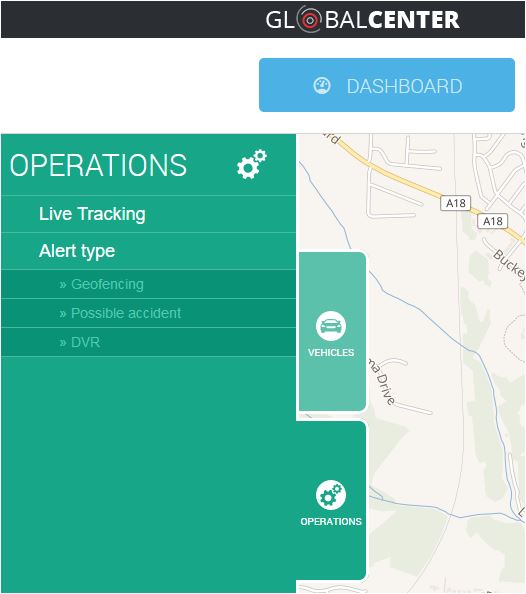Click the right A18 road marker on the map
This screenshot has height=594, width=526.
coord(492,221)
